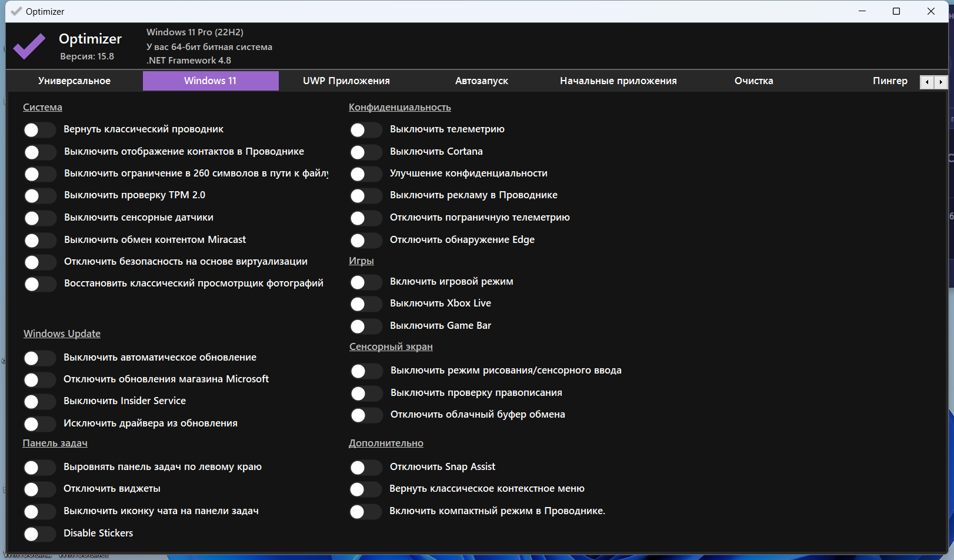Toggle the Disable Stickers switch

tap(39, 534)
